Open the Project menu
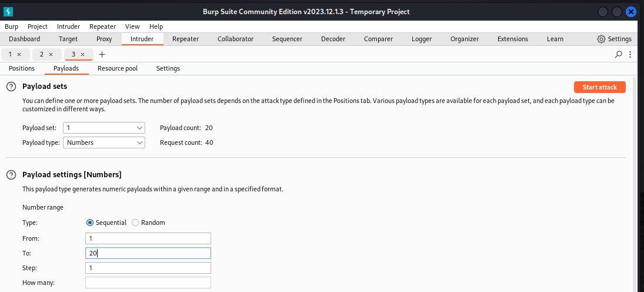Image resolution: width=644 pixels, height=292 pixels. (38, 26)
